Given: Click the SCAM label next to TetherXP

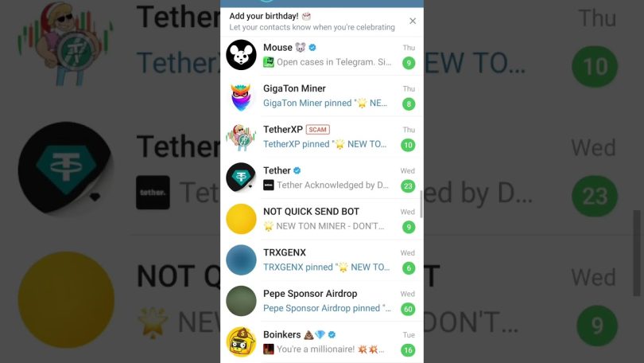Looking at the screenshot, I should (x=317, y=130).
